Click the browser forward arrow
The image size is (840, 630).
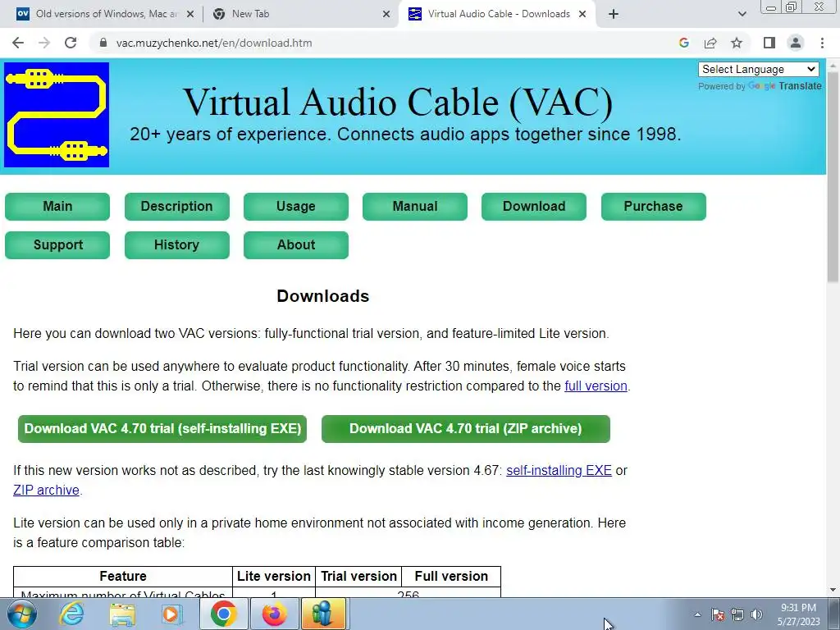[x=44, y=43]
